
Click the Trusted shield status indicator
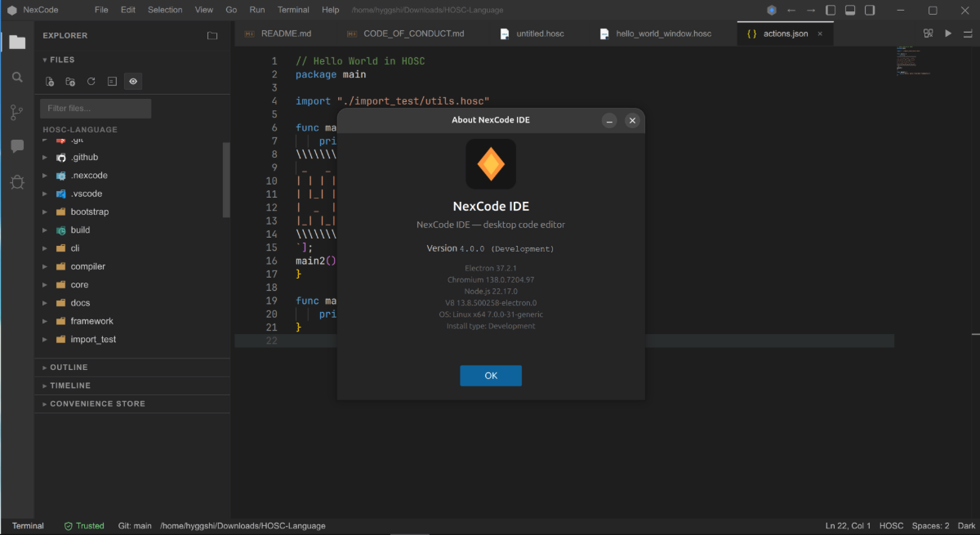pos(84,526)
